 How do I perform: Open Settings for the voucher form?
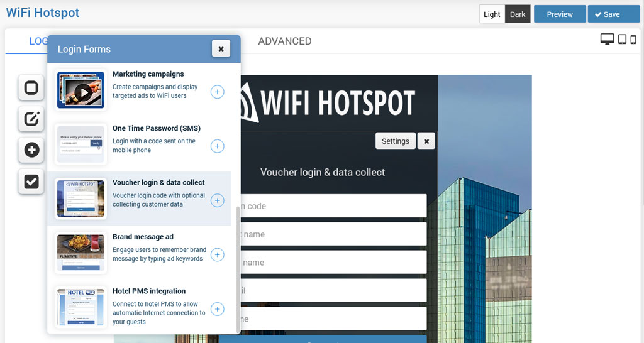click(395, 141)
